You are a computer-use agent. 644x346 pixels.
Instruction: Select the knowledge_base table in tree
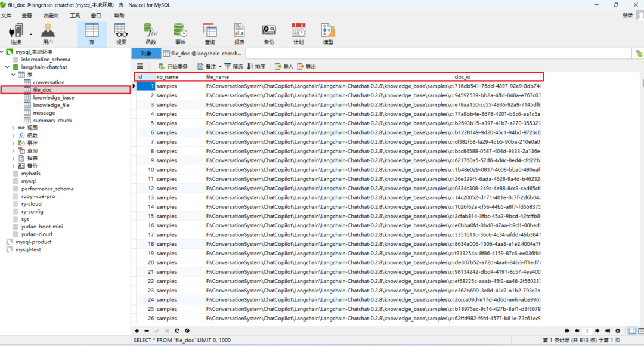pyautogui.click(x=54, y=97)
